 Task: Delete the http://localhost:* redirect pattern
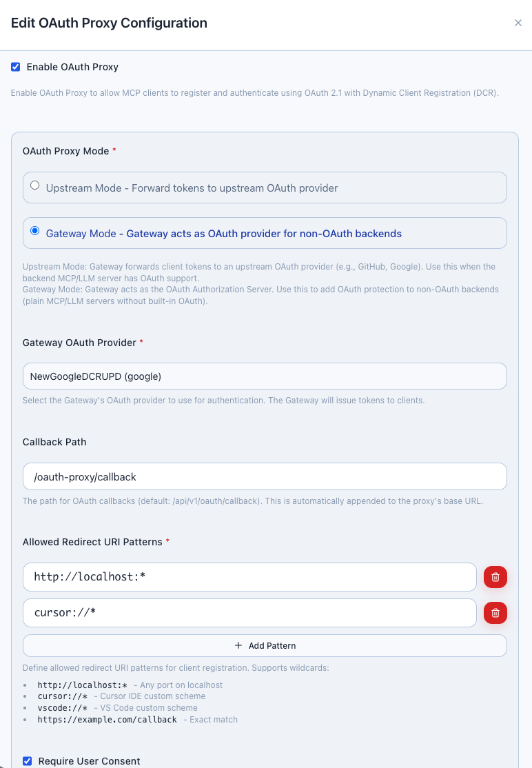pyautogui.click(x=495, y=576)
